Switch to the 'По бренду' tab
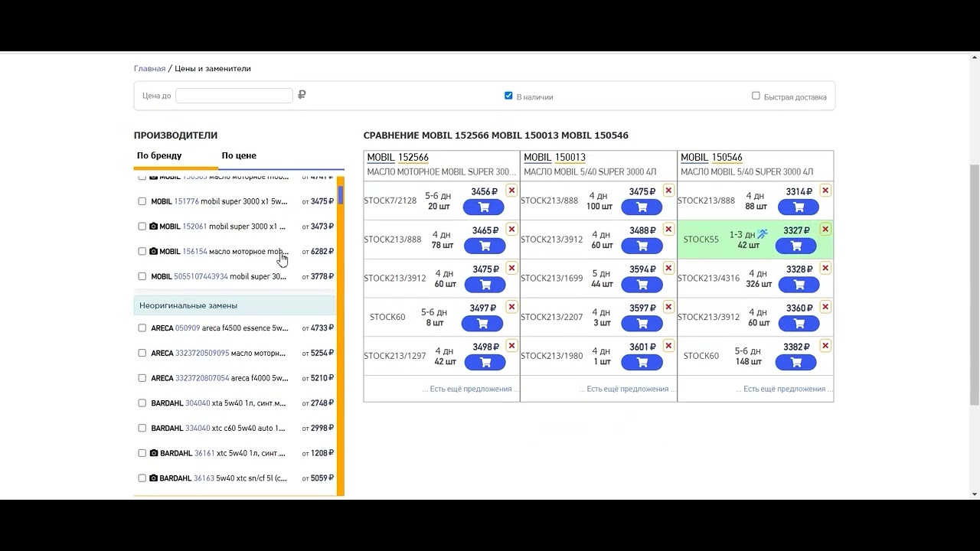Image resolution: width=980 pixels, height=551 pixels. 159,155
